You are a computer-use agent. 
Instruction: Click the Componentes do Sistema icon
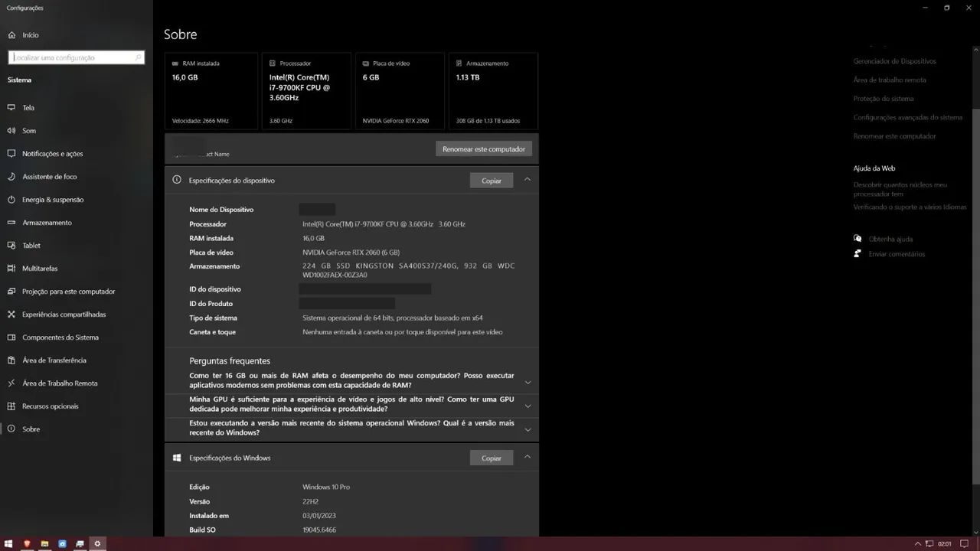(11, 337)
